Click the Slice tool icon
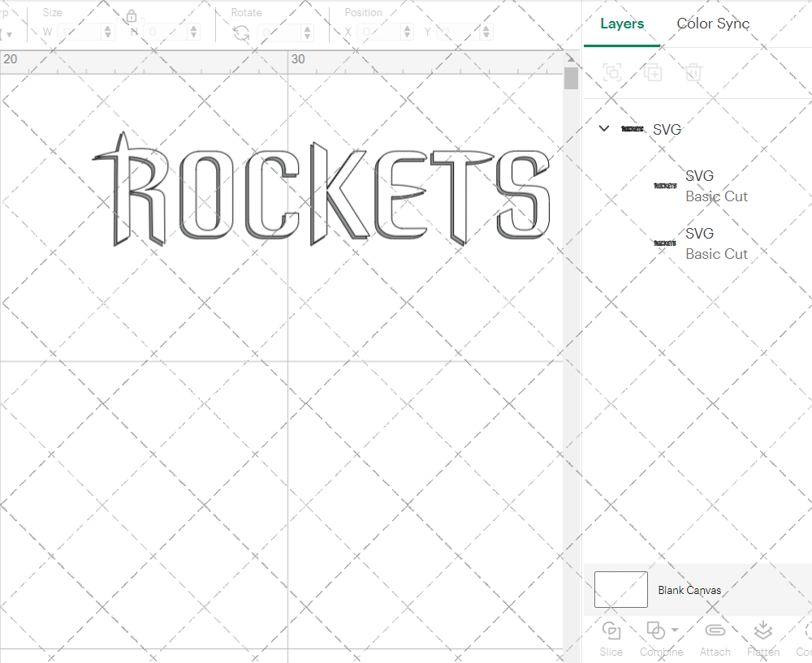812x663 pixels. pos(611,631)
